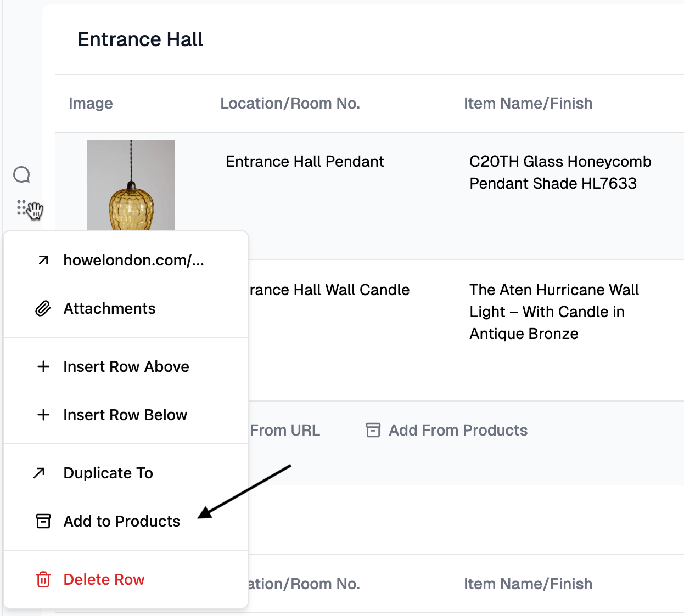Click the plus icon for Insert Row Above
Image resolution: width=684 pixels, height=616 pixels.
click(43, 366)
